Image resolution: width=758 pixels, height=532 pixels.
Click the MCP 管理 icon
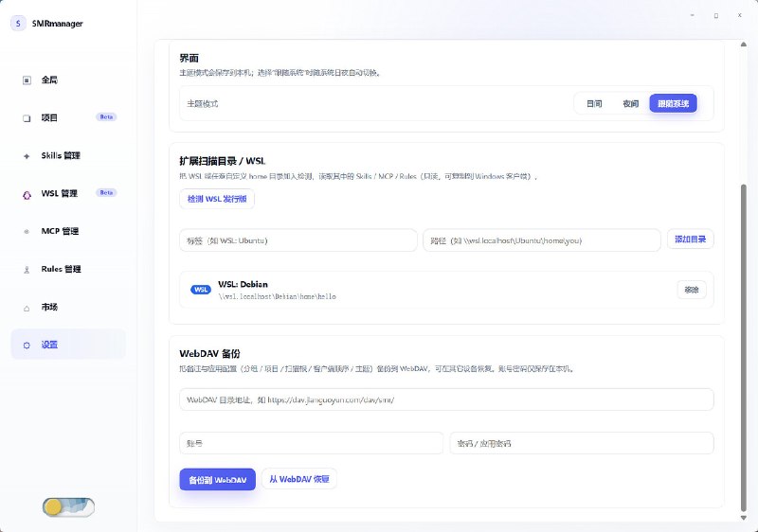(27, 232)
